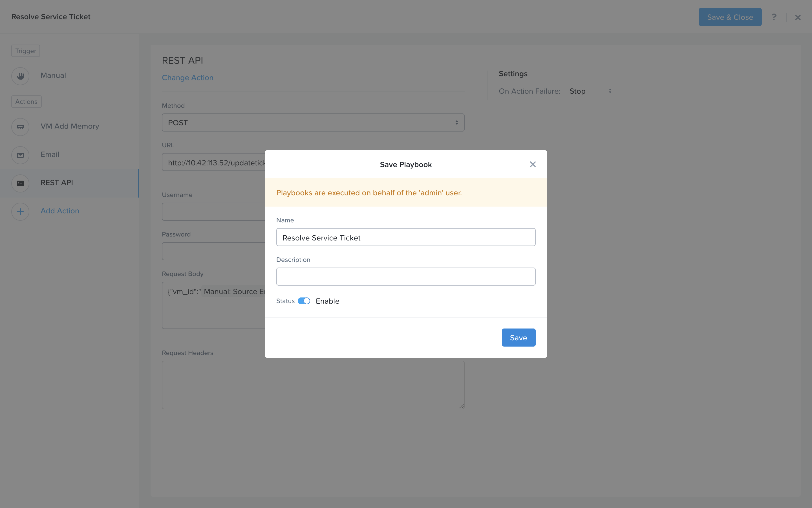Click the Save button in dialog
The width and height of the screenshot is (812, 508).
(518, 338)
